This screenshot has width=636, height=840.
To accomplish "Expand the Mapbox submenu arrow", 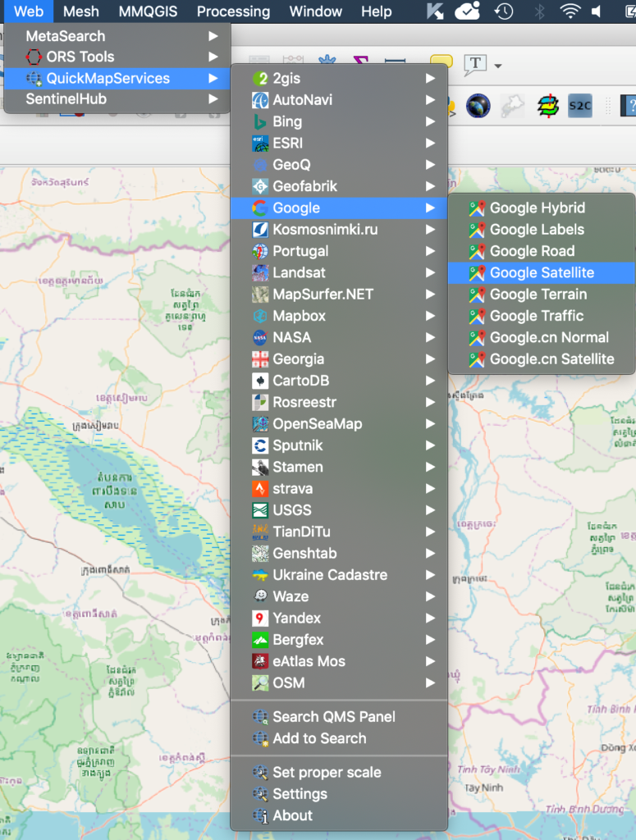I will click(430, 316).
